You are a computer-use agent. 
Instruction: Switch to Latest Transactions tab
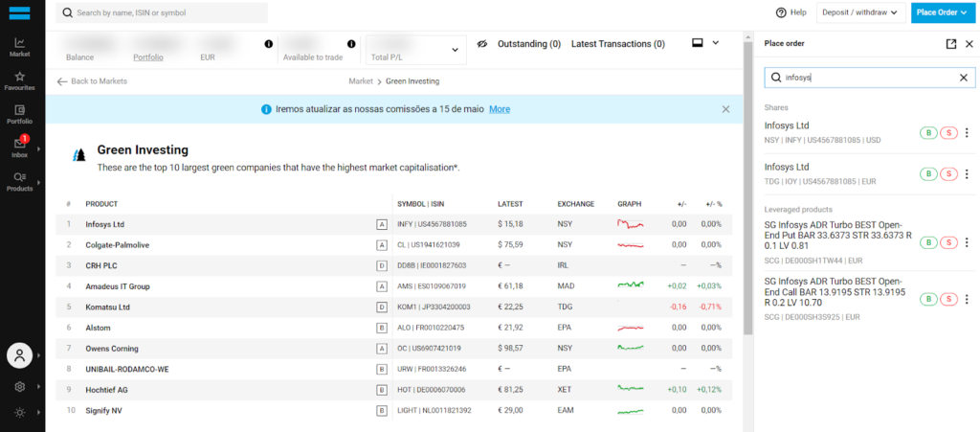point(617,44)
